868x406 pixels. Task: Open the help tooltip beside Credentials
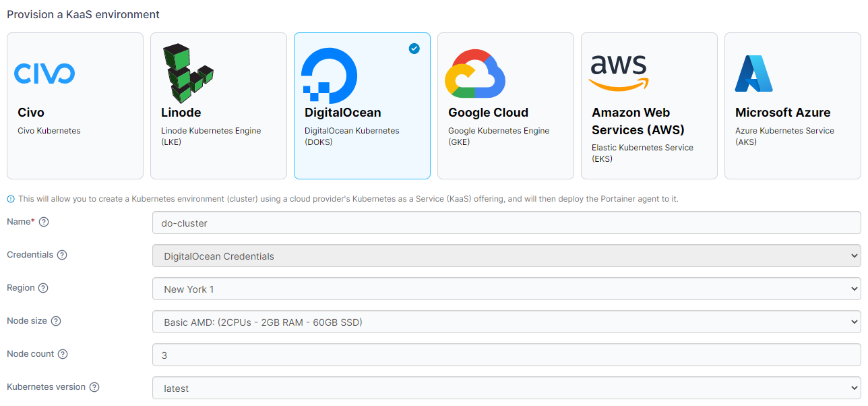click(63, 255)
